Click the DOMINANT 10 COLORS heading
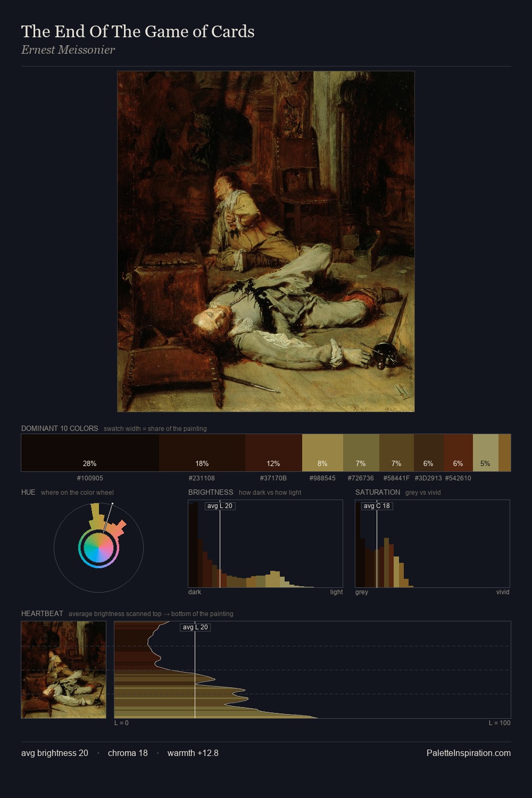Image resolution: width=532 pixels, height=798 pixels. [x=60, y=428]
